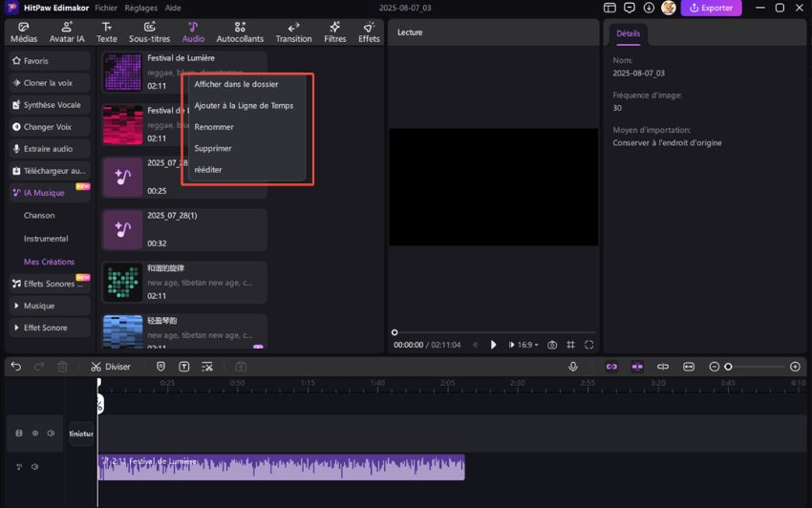Fit timeline to window
This screenshot has width=812, height=508.
click(x=689, y=367)
